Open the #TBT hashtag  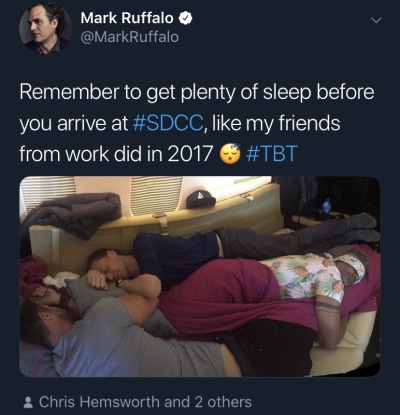click(271, 153)
